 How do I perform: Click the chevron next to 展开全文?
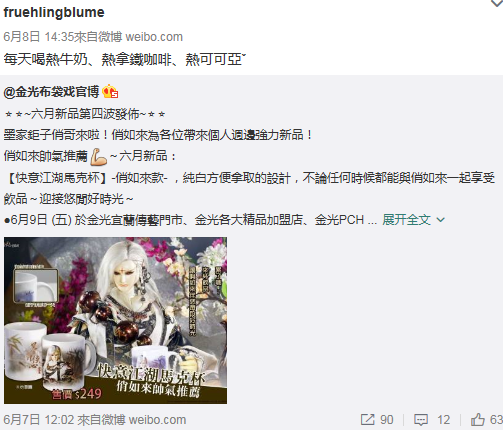tap(440, 220)
